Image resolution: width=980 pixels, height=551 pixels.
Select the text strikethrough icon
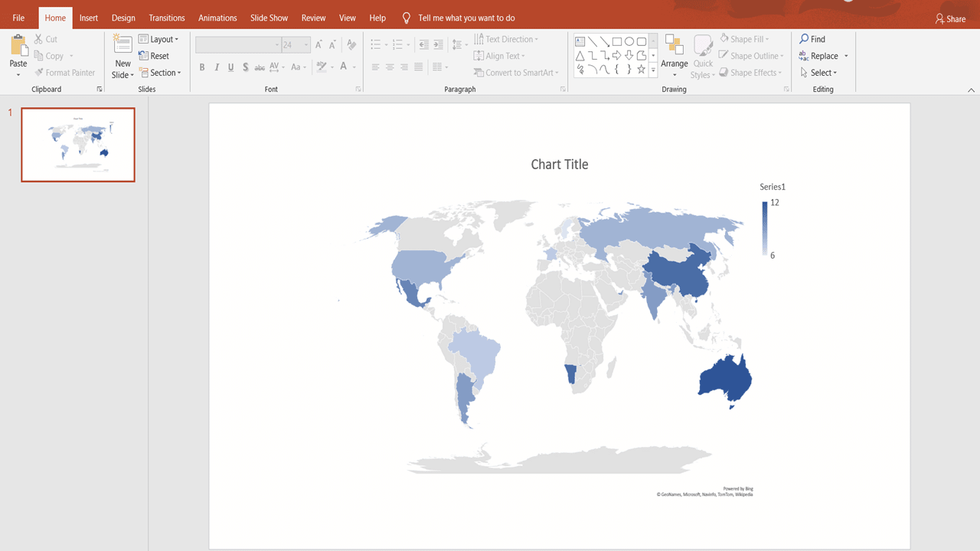tap(260, 67)
